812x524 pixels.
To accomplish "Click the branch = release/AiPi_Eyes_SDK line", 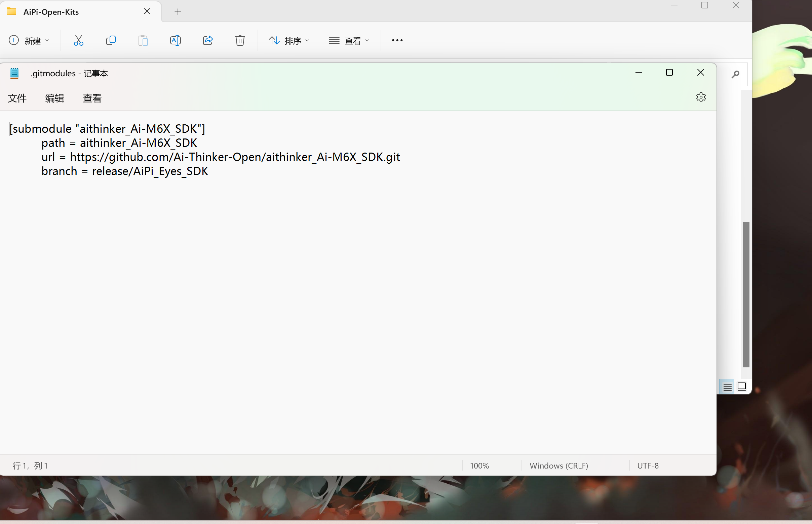I will click(x=124, y=171).
